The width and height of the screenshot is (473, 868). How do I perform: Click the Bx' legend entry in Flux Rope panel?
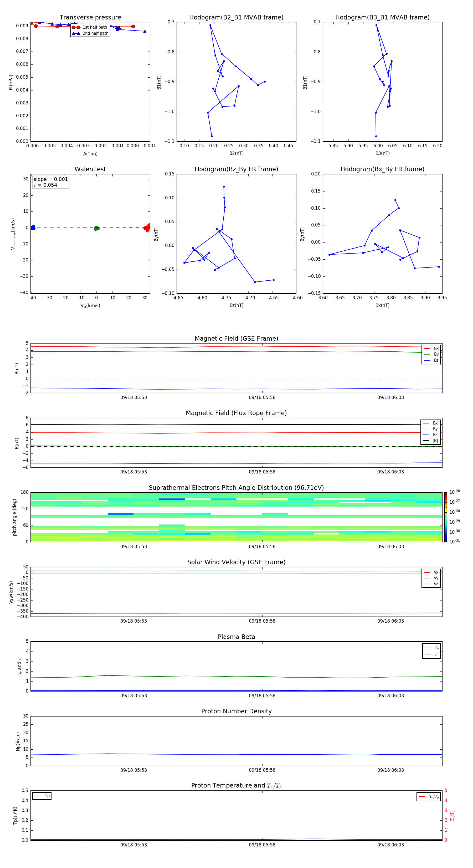tap(431, 423)
